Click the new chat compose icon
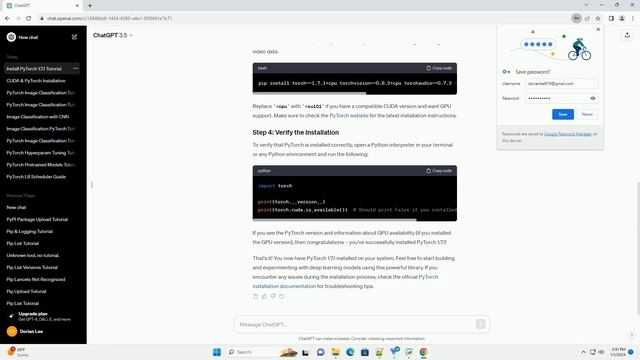 click(x=74, y=37)
